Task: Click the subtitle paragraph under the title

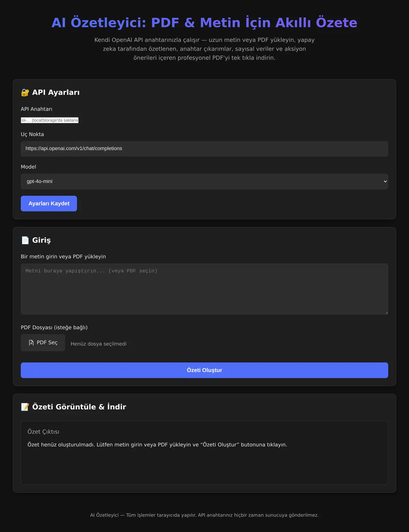Action: click(204, 49)
